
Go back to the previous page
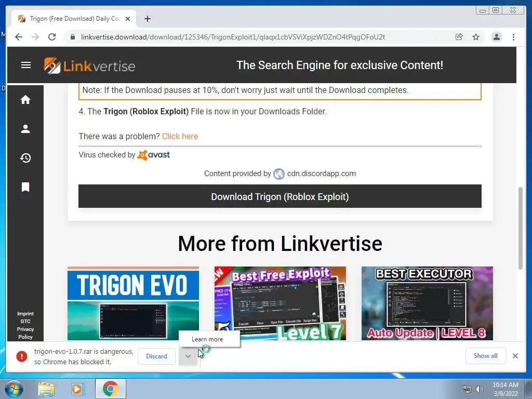[x=19, y=37]
